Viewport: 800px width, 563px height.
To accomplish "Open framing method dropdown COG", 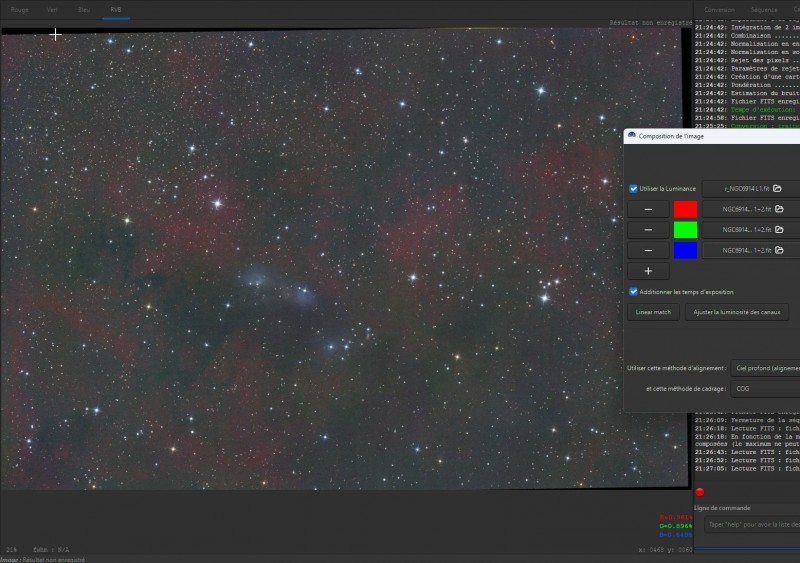I will [765, 389].
